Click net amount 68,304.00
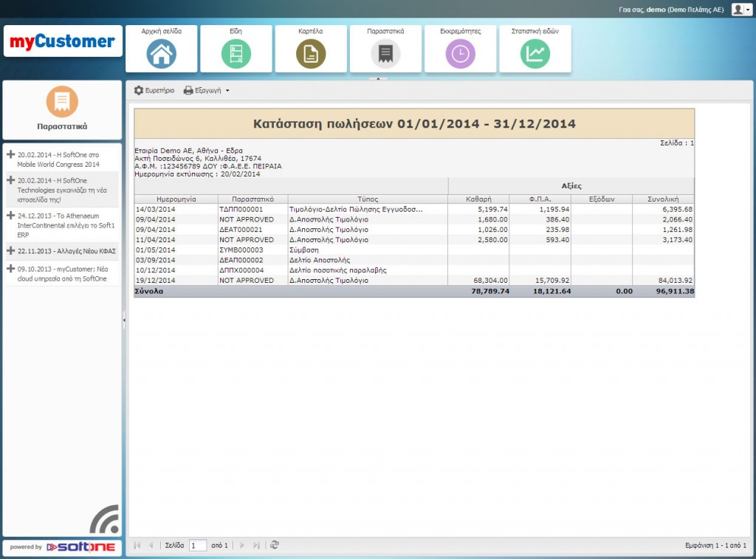 [x=491, y=280]
